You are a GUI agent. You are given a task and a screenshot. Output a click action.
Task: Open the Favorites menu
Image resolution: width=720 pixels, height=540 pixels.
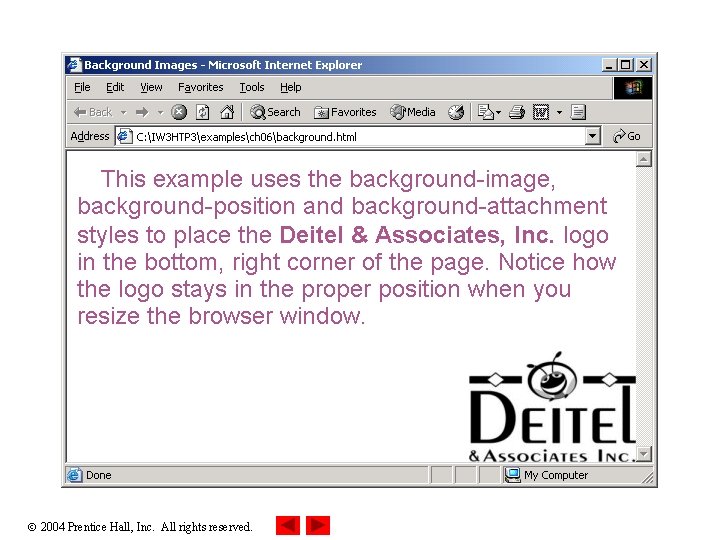(201, 87)
